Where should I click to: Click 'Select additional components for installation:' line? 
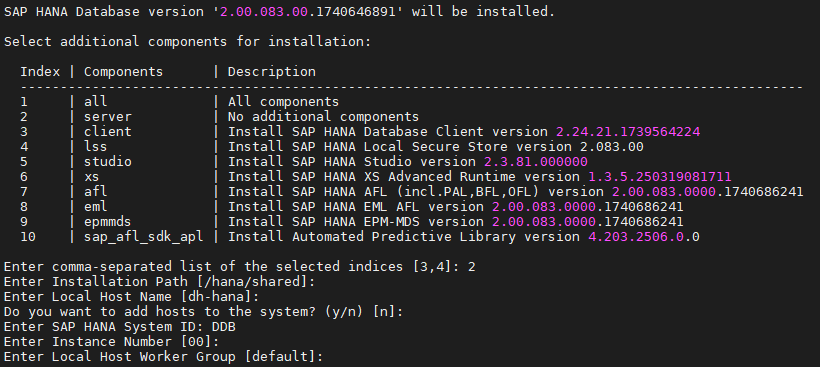pyautogui.click(x=187, y=41)
